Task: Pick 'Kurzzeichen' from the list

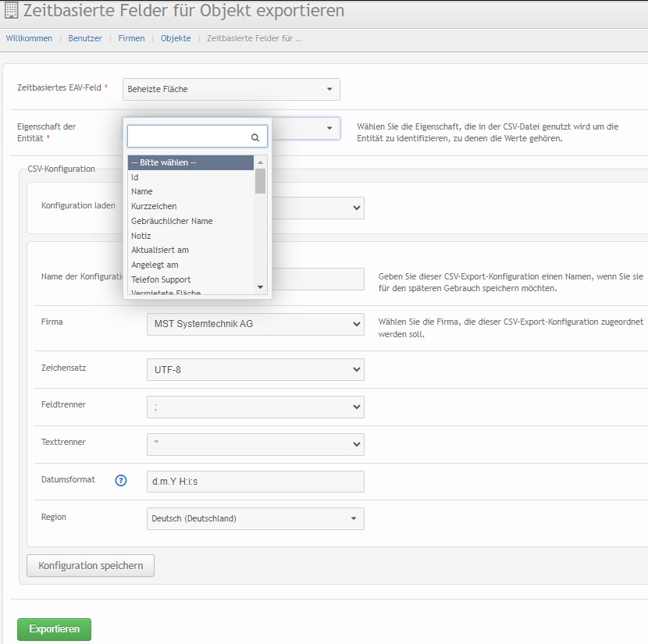Action: 190,206
